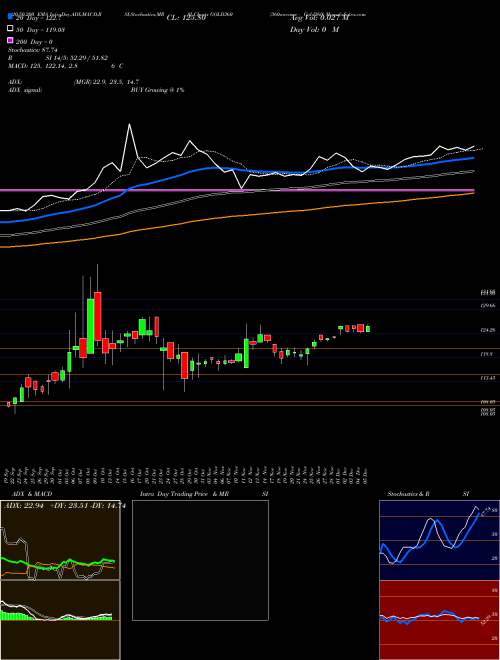Click the tall green candlestick before the peak
Screen dimensions: 500x660
pyautogui.click(x=90, y=326)
